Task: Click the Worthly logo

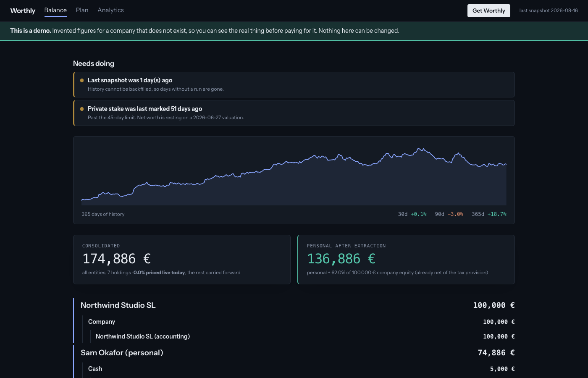Action: 23,10
